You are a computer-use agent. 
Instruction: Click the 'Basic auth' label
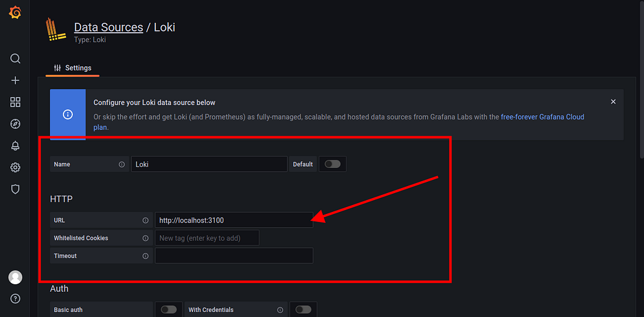[68, 310]
